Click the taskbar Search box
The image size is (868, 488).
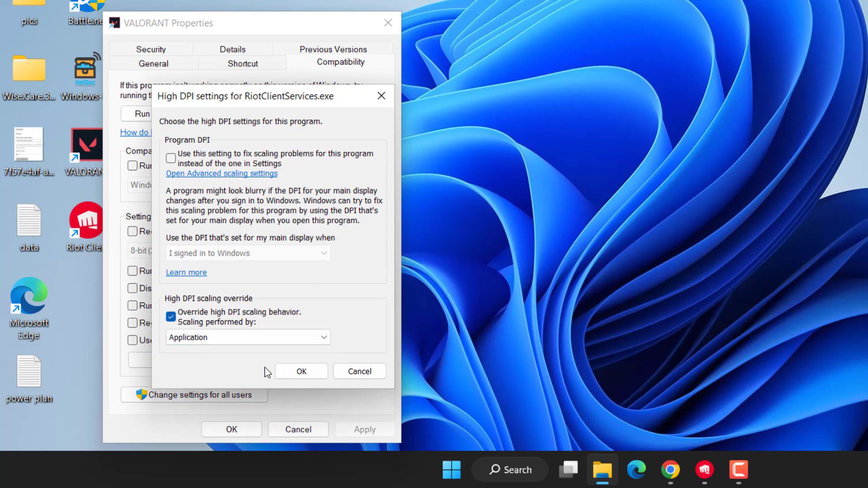[510, 470]
